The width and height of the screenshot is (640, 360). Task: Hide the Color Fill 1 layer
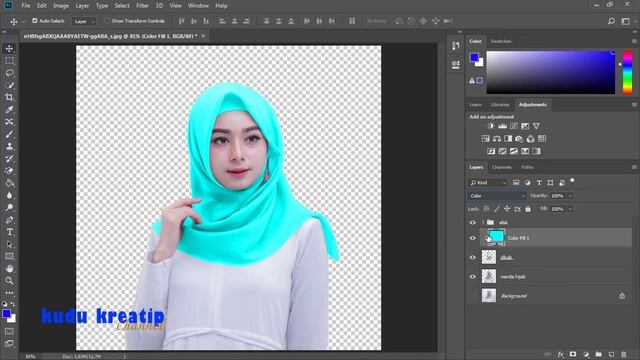point(473,238)
